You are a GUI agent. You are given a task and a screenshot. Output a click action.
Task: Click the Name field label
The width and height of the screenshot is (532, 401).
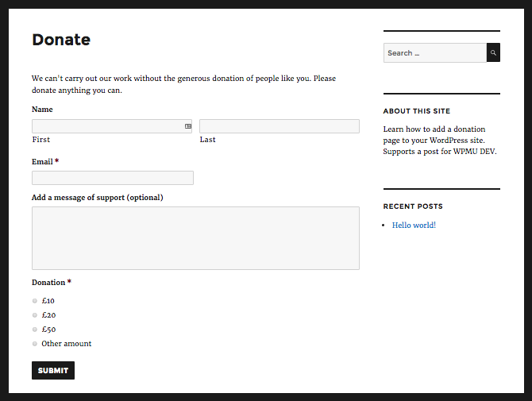coord(42,110)
